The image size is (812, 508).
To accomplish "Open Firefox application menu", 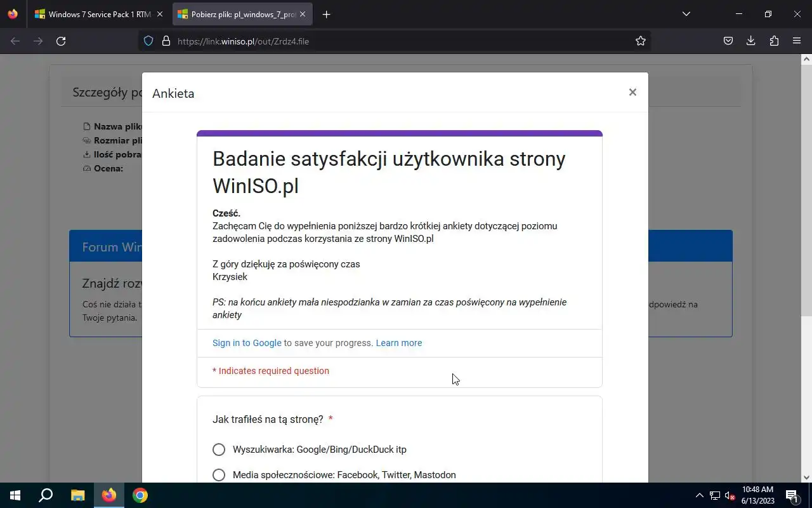I will click(797, 41).
